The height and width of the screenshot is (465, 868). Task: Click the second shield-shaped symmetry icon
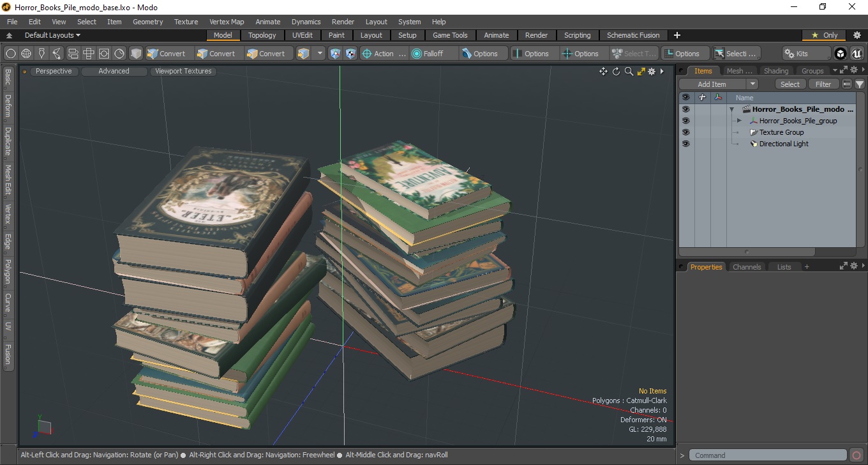click(x=350, y=54)
